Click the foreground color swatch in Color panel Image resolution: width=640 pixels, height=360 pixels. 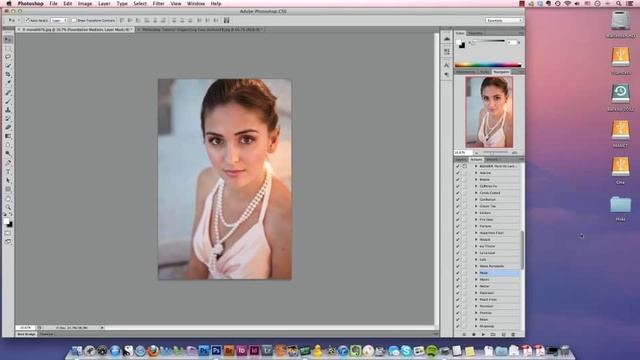(x=459, y=42)
